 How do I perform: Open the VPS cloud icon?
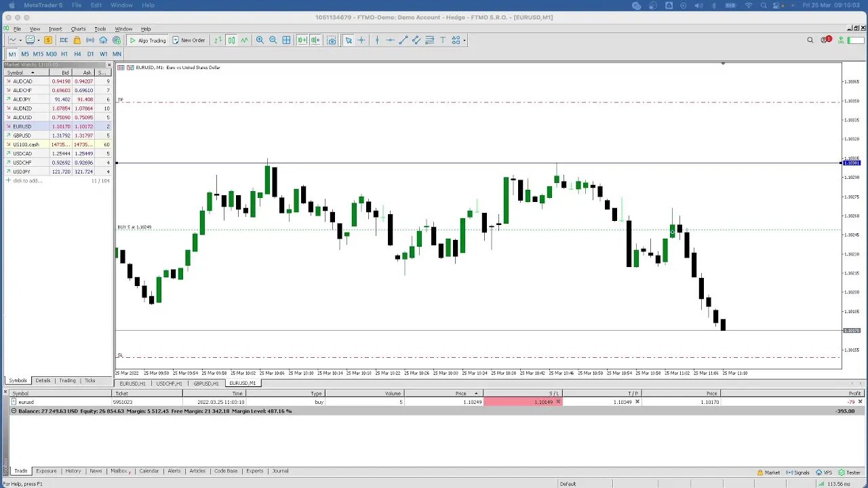pos(103,40)
